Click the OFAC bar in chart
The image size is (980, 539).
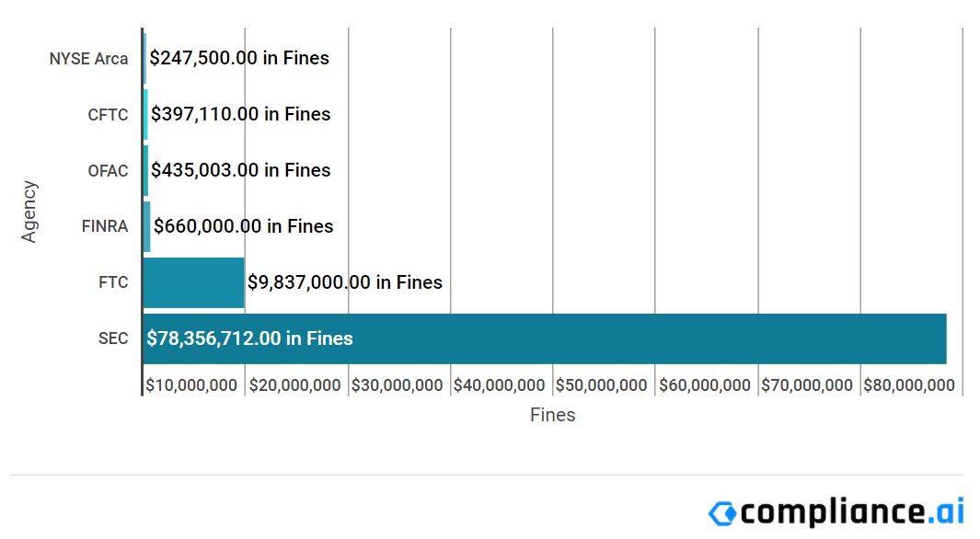coord(145,170)
